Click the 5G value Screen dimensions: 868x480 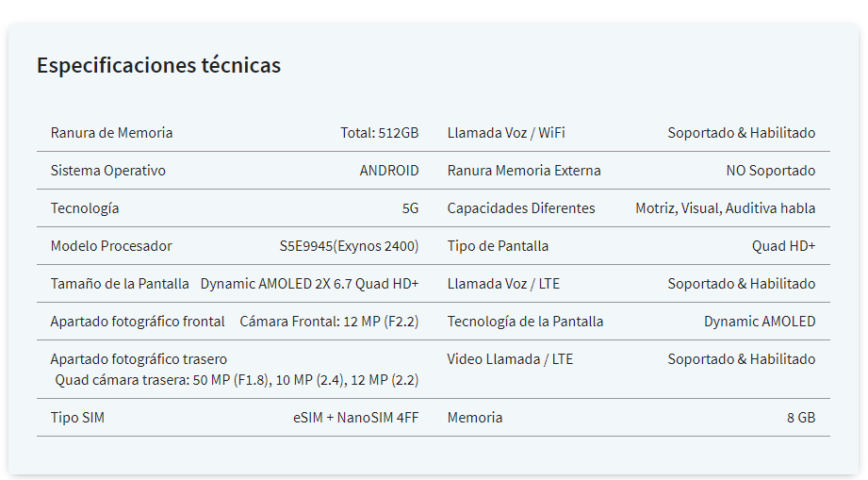410,208
